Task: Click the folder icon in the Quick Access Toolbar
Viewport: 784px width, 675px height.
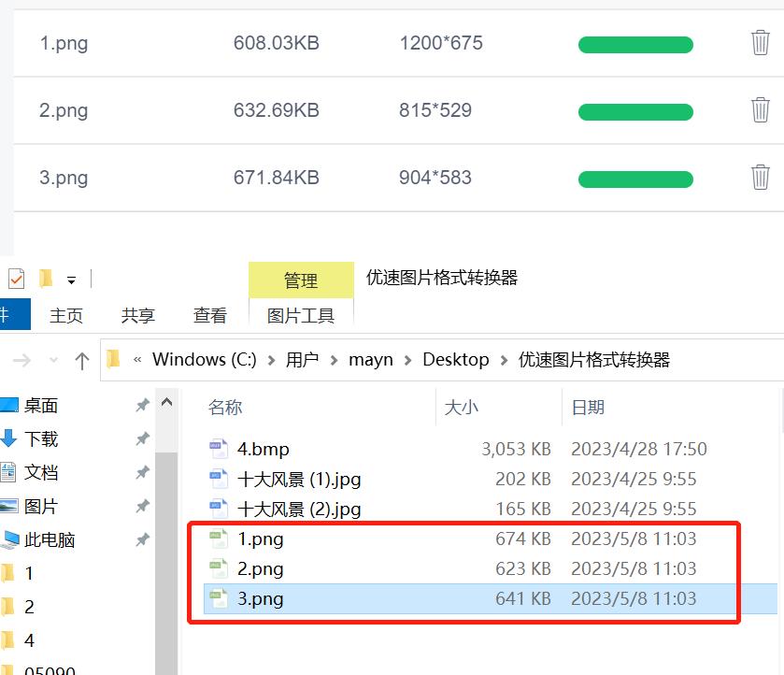Action: [45, 278]
